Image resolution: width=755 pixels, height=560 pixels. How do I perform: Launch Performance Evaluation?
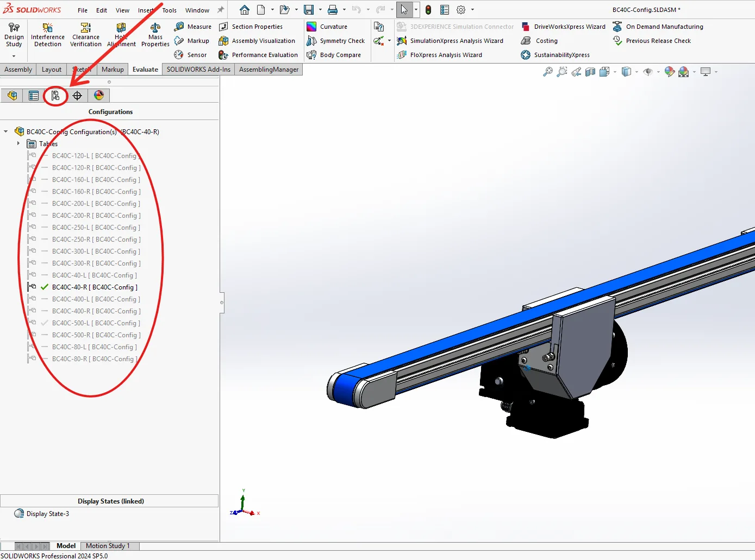[258, 55]
